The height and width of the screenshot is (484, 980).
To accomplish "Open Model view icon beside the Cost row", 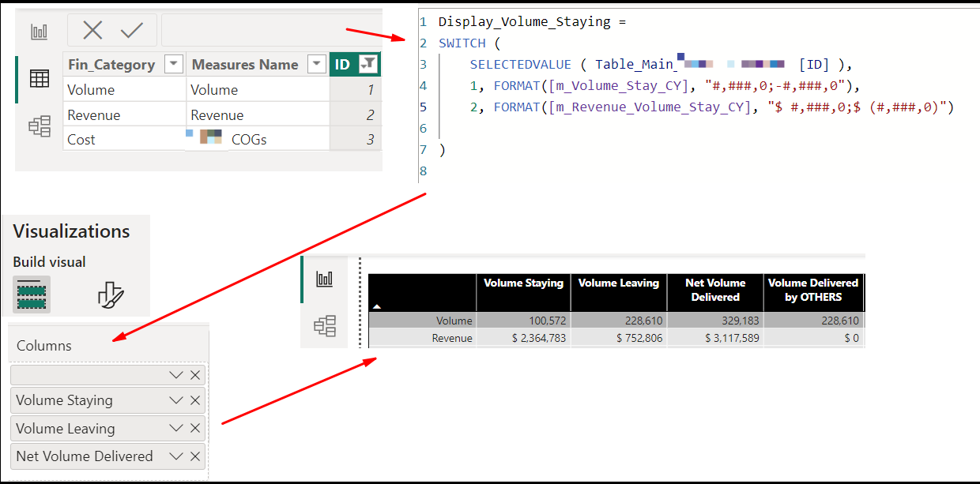I will (x=40, y=126).
